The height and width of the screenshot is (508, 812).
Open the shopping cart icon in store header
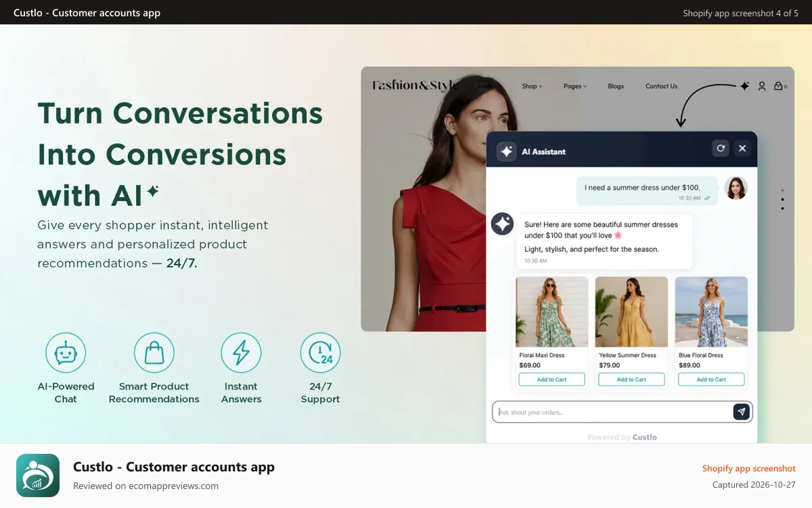point(778,86)
